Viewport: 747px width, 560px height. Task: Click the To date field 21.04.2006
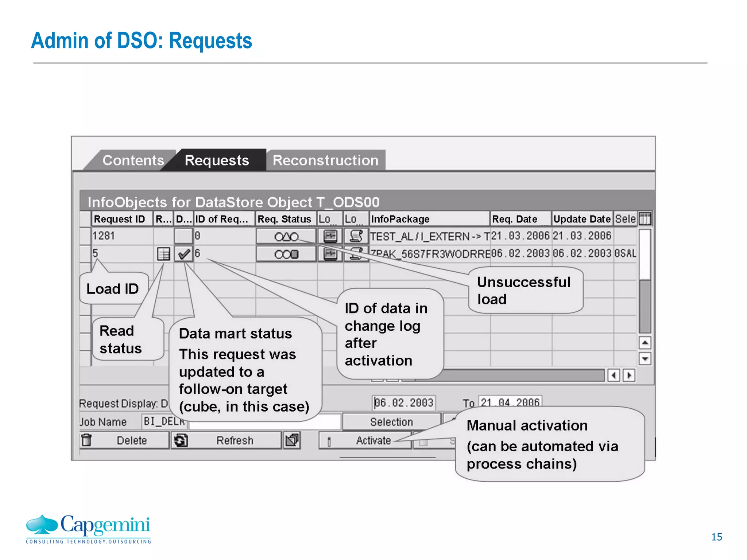pyautogui.click(x=510, y=402)
